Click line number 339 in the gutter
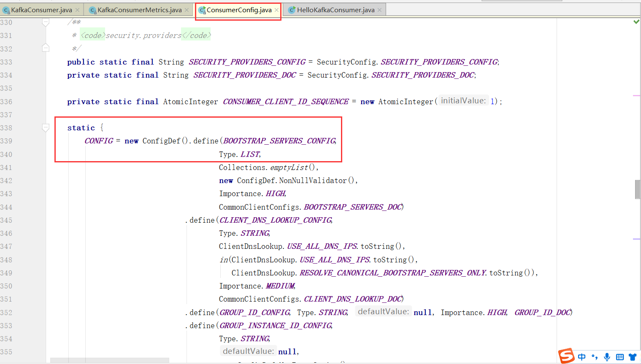Viewport: 641px width, 364px height. click(6, 141)
